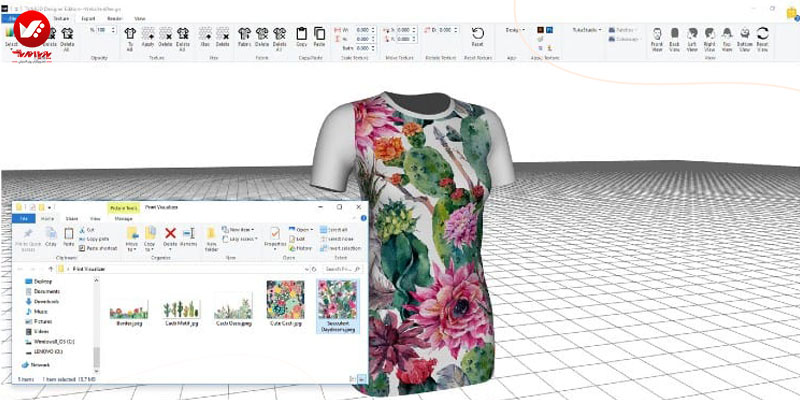Click Copy path in Explorer

pos(93,239)
